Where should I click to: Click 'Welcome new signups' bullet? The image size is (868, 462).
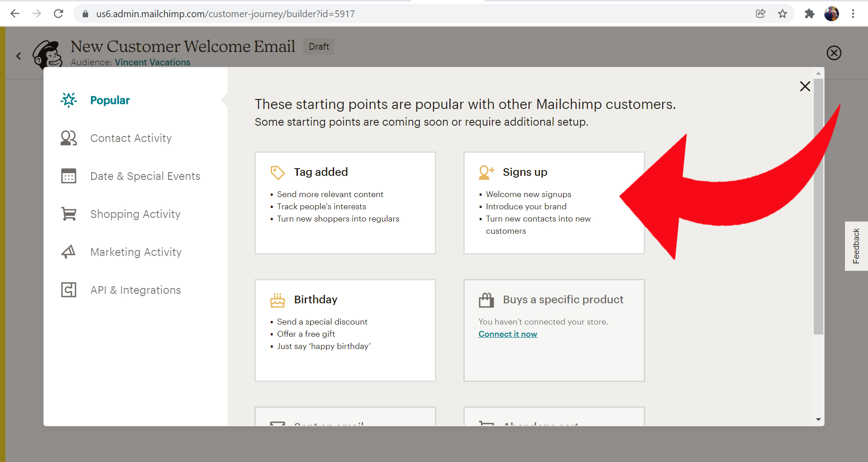coord(528,194)
